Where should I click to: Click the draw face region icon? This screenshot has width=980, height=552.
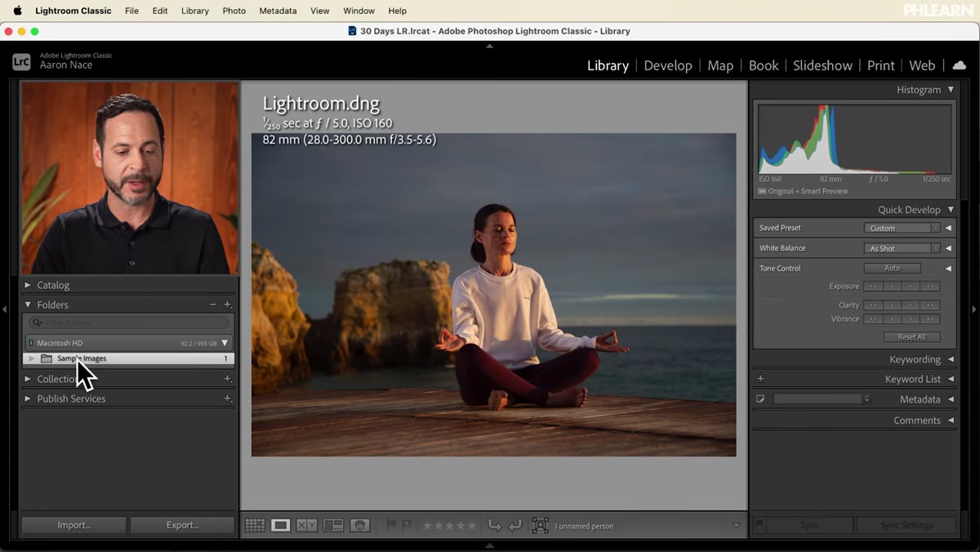pos(540,526)
